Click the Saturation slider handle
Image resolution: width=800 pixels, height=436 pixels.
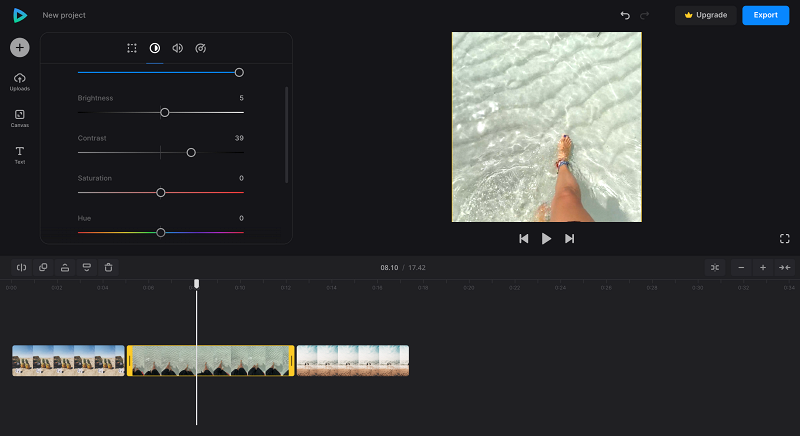click(x=161, y=192)
